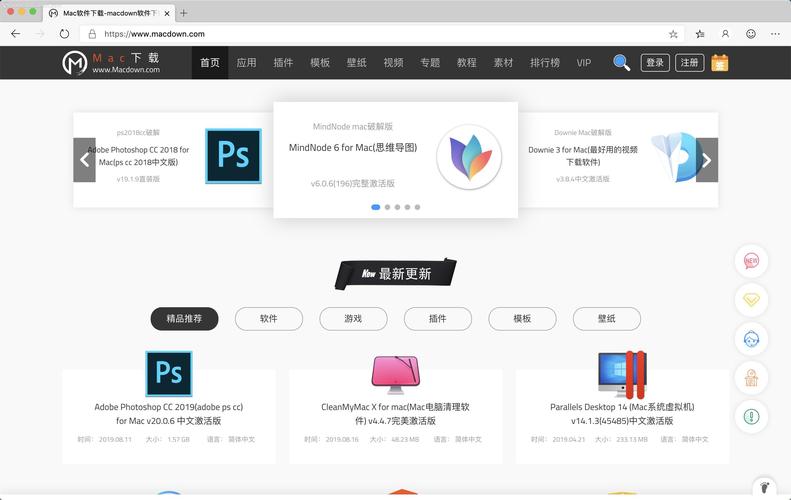
Task: Click the blue search magnifier icon
Action: click(622, 63)
